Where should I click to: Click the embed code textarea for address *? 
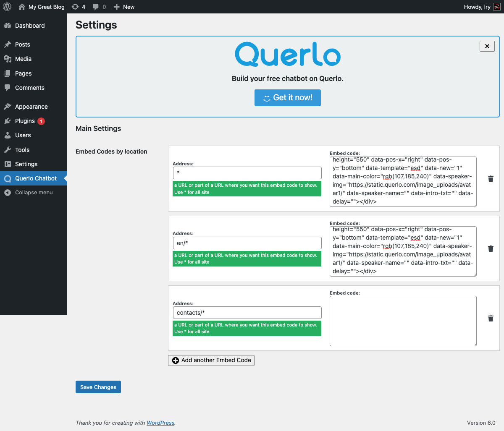pyautogui.click(x=403, y=182)
